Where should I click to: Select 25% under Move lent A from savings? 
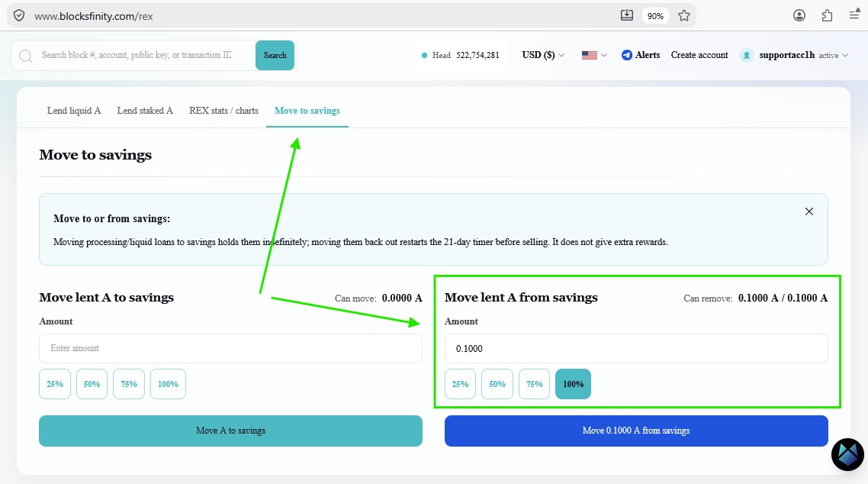[460, 384]
